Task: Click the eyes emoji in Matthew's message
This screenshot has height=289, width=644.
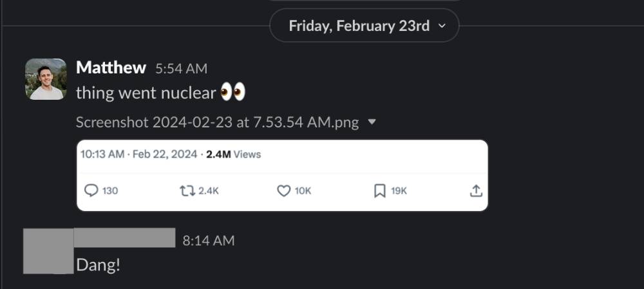Action: coord(232,93)
